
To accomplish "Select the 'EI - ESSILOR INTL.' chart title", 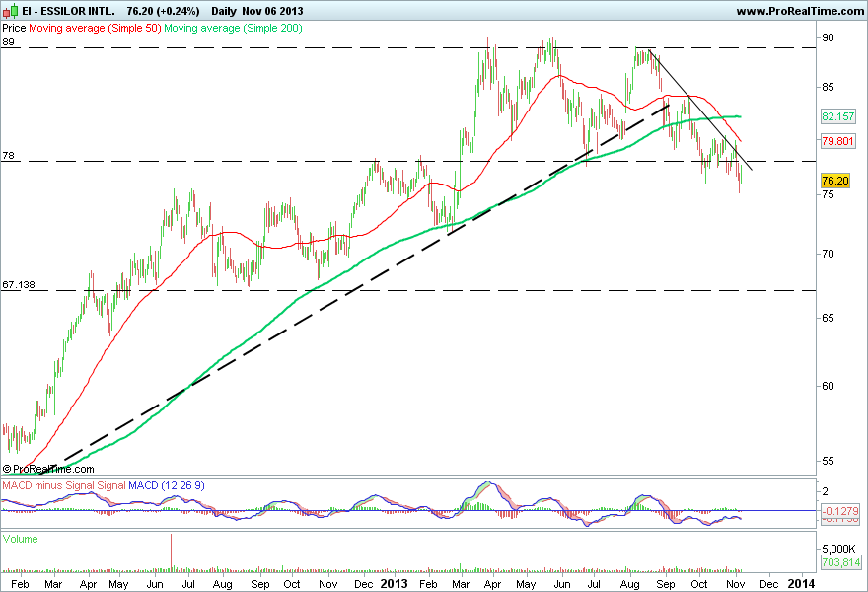I will (69, 11).
